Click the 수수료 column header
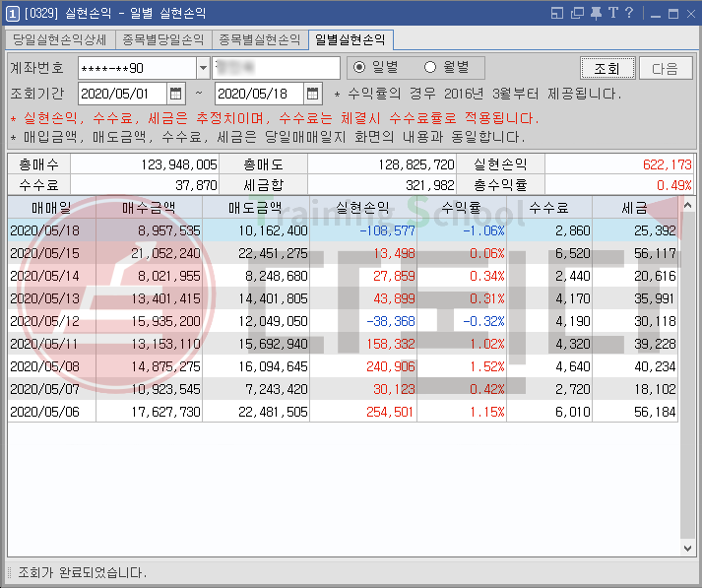Image resolution: width=702 pixels, height=588 pixels. point(549,208)
